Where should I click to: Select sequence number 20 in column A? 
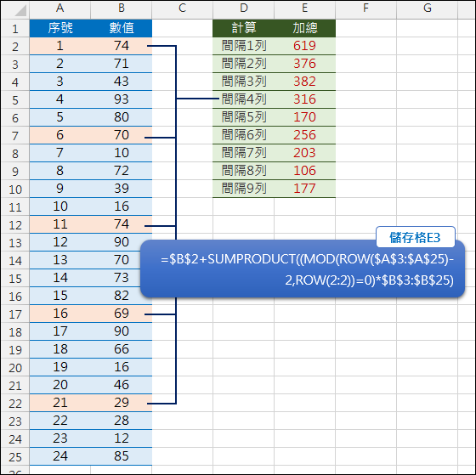(x=59, y=385)
